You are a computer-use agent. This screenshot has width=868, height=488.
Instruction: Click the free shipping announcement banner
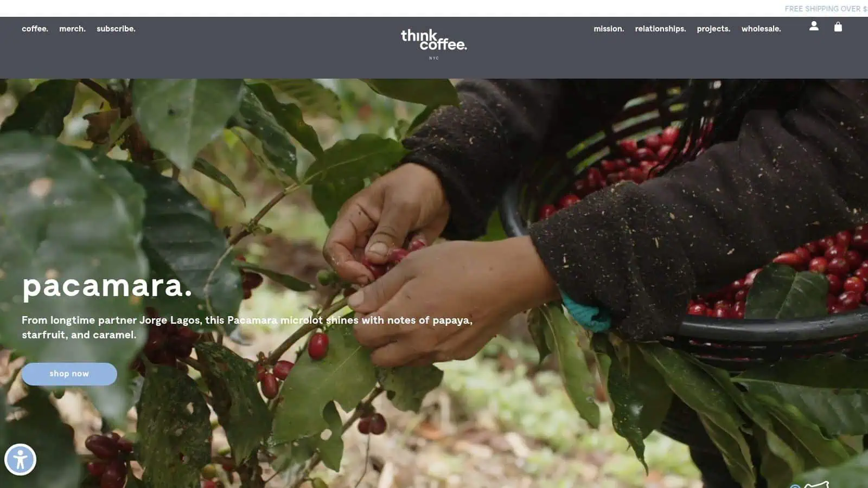coord(826,9)
